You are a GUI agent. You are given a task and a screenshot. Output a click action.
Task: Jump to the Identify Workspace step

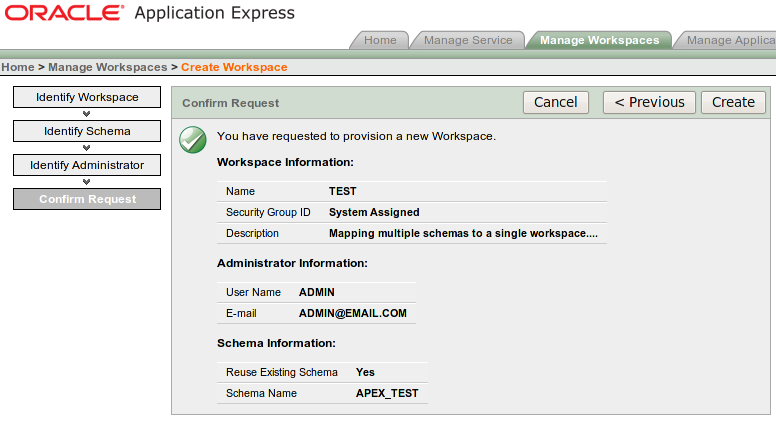point(87,97)
